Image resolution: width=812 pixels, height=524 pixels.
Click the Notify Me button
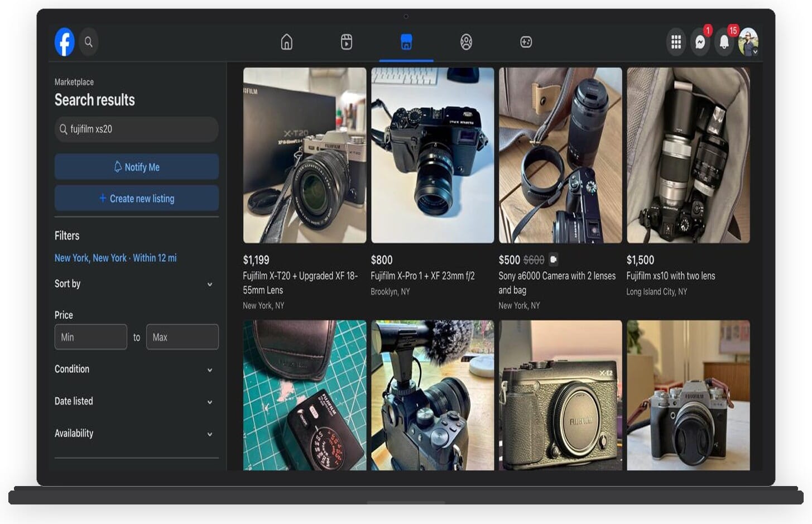click(x=137, y=167)
